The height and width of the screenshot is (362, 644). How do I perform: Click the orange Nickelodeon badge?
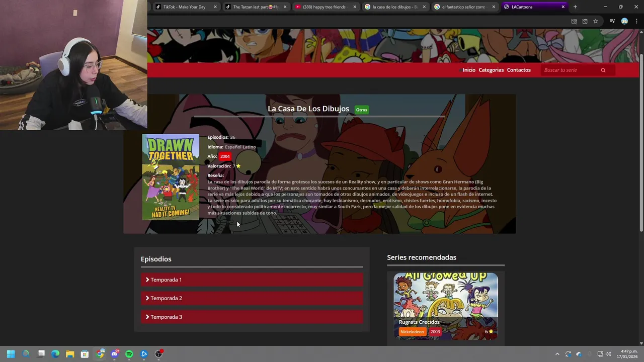tap(412, 332)
